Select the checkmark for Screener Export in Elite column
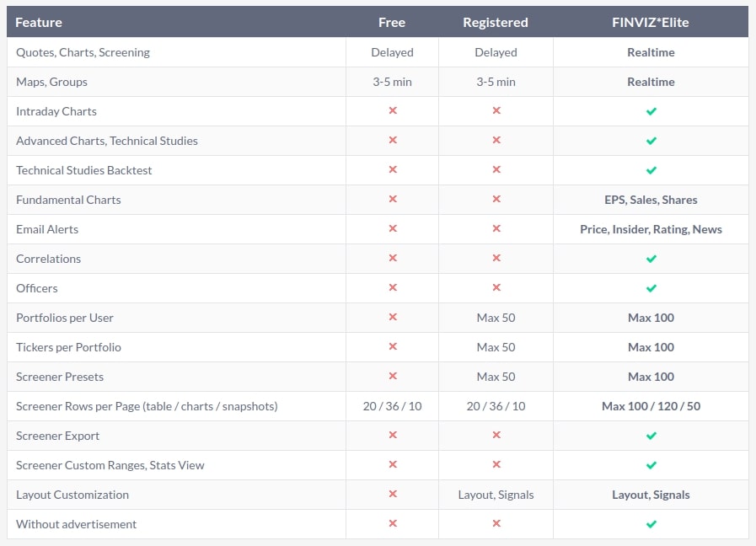Viewport: 756px width, 546px height. [x=650, y=436]
